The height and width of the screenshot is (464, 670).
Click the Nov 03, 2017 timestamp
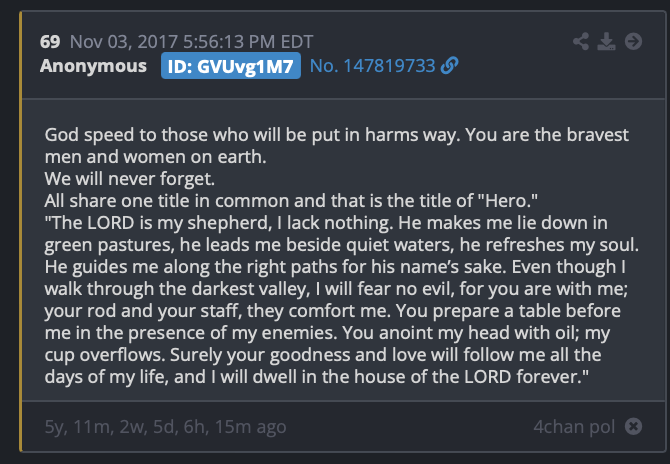190,41
